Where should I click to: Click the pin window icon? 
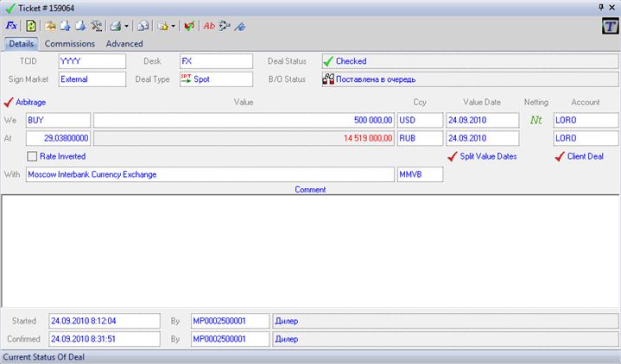point(601,7)
